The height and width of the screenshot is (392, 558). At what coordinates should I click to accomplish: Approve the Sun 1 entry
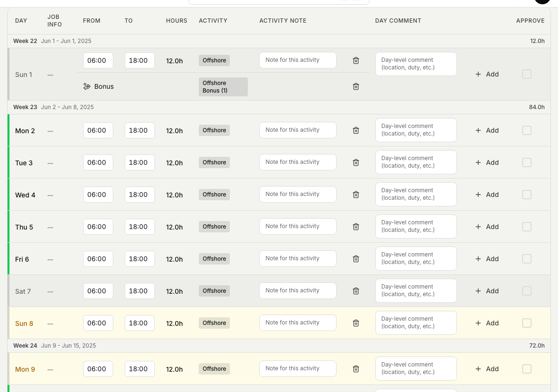pos(527,74)
